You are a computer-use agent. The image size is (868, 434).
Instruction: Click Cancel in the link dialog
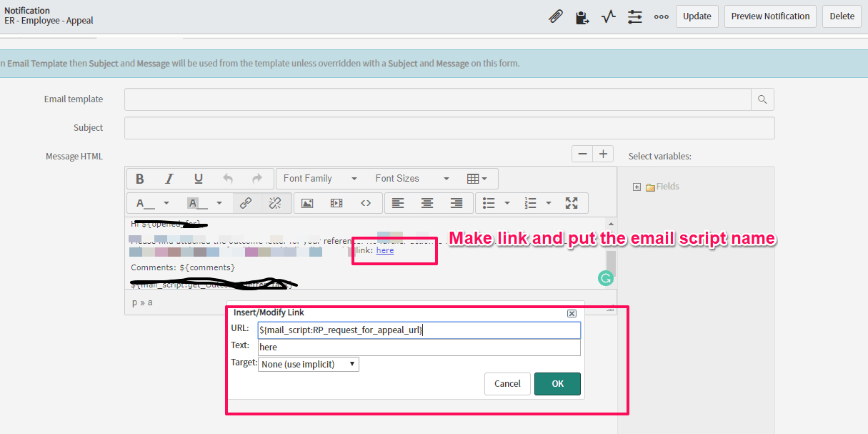pyautogui.click(x=507, y=384)
